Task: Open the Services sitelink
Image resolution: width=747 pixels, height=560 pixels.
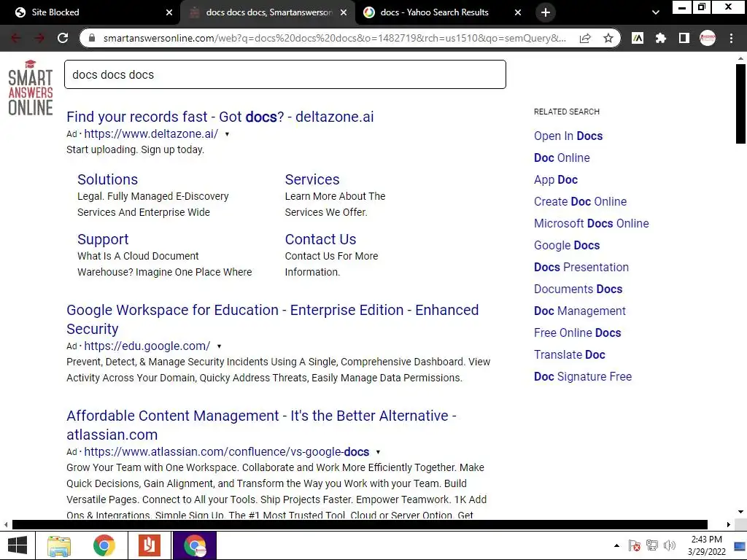Action: [x=312, y=179]
